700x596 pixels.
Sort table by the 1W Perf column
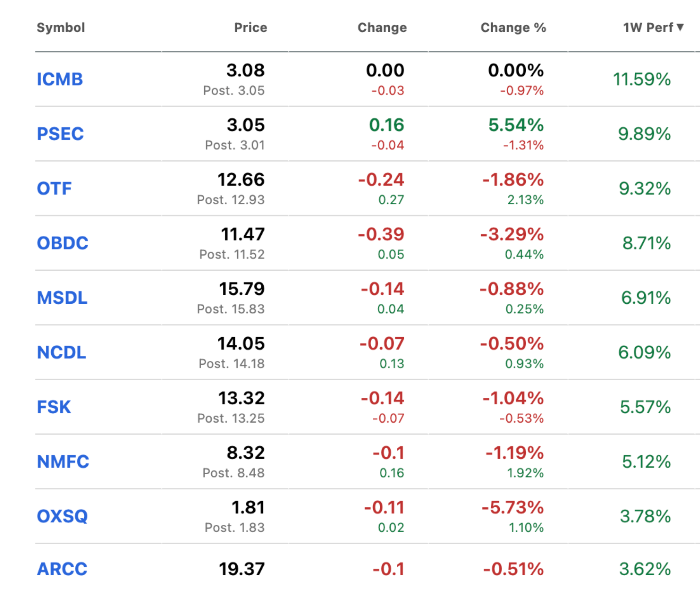(x=648, y=27)
